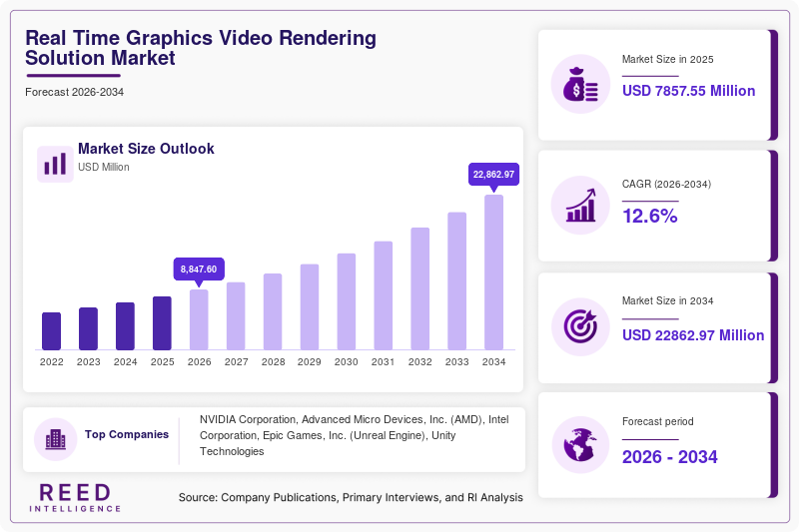Click the 2030 bar in the chart
Viewport: 799px width, 532px height.
tap(347, 301)
